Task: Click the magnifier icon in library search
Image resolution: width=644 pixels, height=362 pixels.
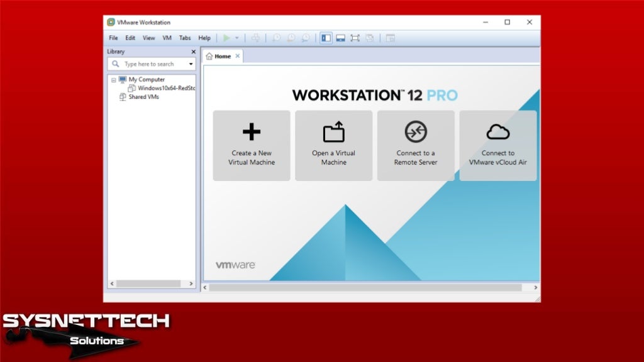Action: click(x=116, y=63)
